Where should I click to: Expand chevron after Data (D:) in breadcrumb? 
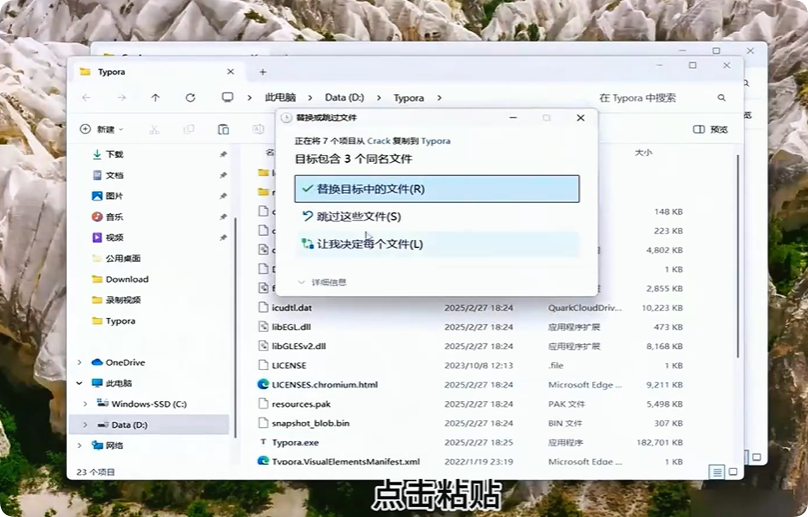[379, 97]
